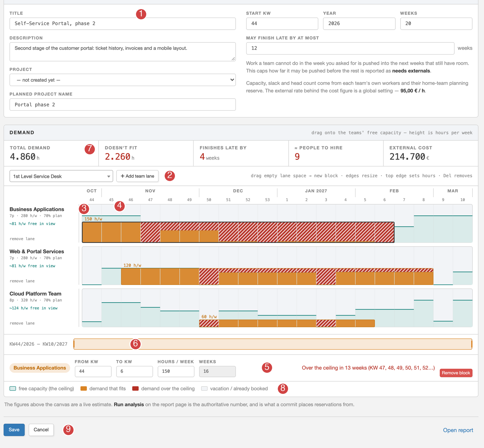The height and width of the screenshot is (448, 484).
Task: Remove the Web & Portal Services lane
Action: pyautogui.click(x=22, y=281)
